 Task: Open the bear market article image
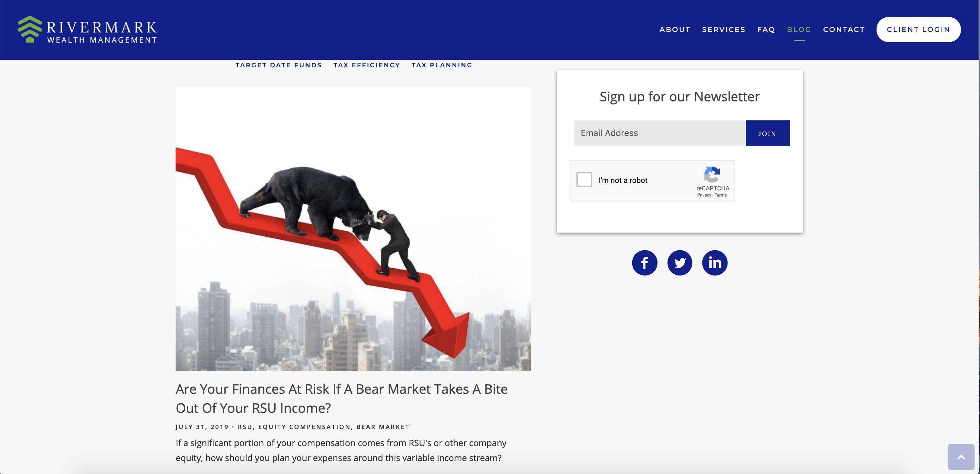[x=353, y=229]
